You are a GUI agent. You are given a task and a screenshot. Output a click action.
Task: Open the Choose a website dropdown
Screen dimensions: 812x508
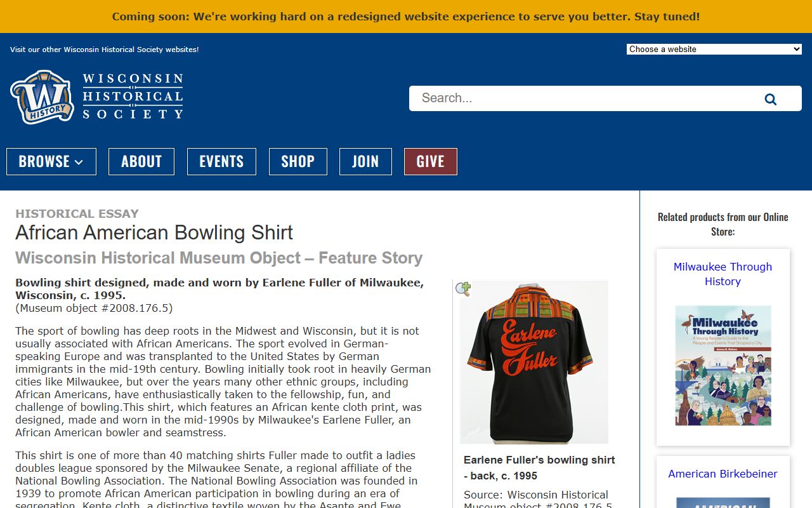[x=714, y=49]
